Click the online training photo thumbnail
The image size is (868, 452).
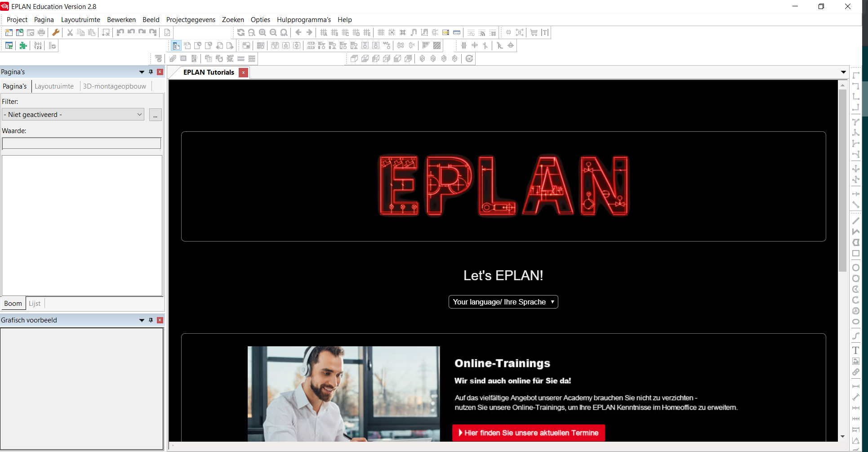coord(343,394)
